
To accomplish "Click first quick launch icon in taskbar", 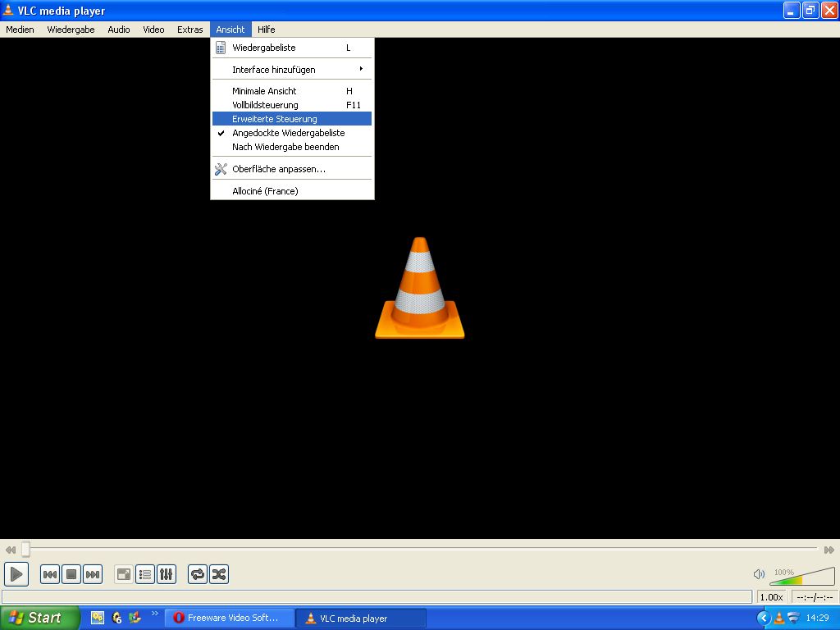I will (98, 618).
